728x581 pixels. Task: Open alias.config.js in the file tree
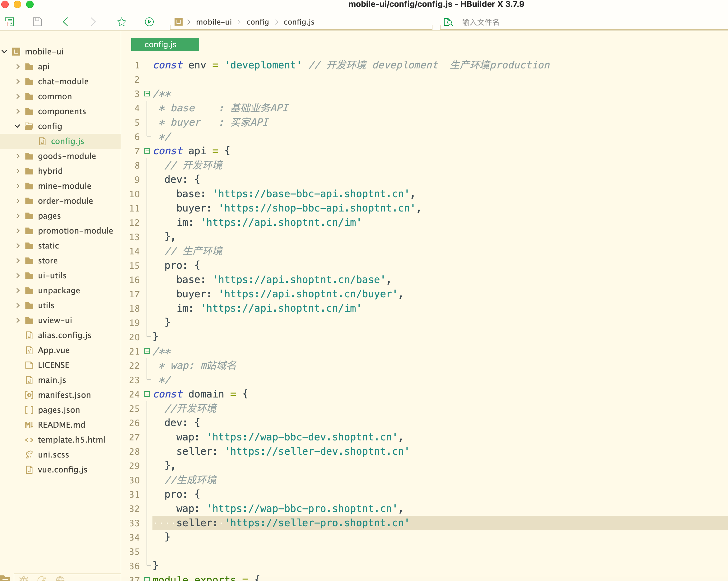coord(65,335)
